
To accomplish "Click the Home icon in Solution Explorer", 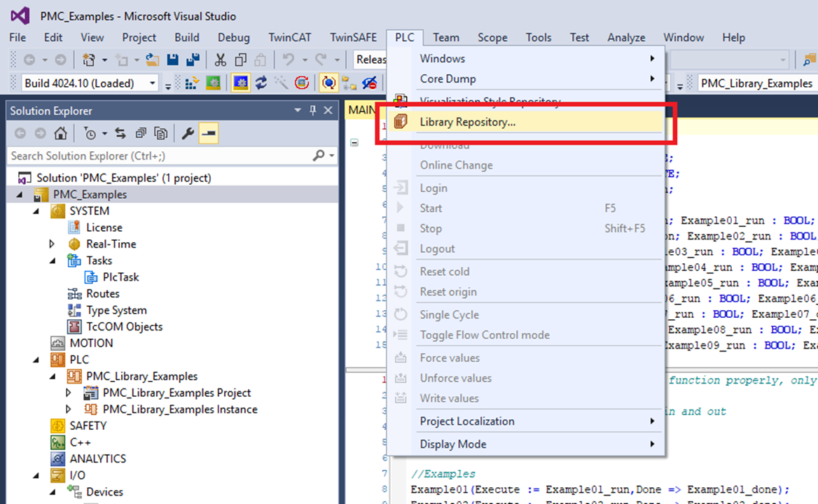I will tap(61, 133).
